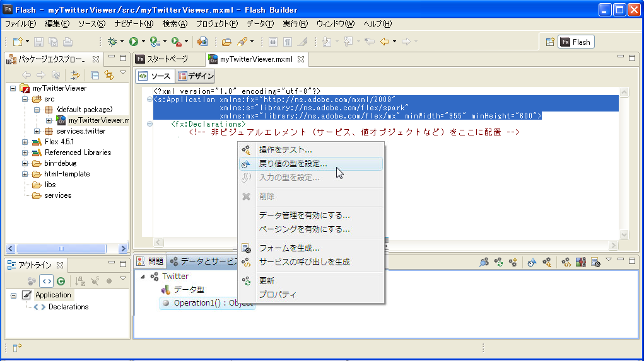644x361 pixels.
Task: Select ページングを有効にする menu entry
Action: tap(311, 229)
